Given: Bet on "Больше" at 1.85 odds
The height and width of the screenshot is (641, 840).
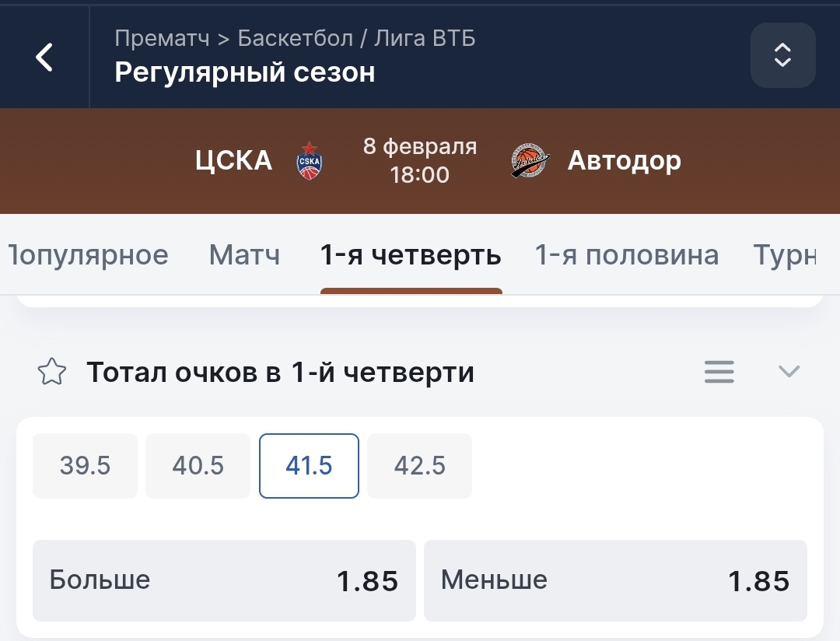Looking at the screenshot, I should 224,580.
